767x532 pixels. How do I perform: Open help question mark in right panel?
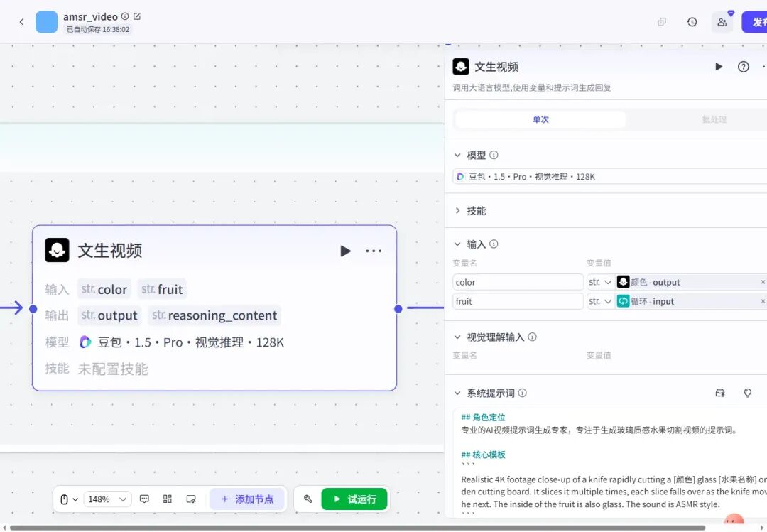[743, 67]
